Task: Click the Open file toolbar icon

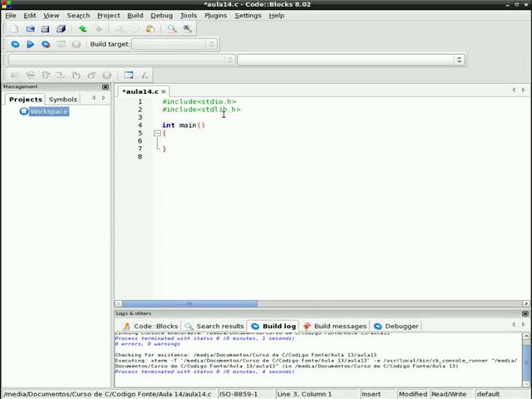Action: point(30,29)
